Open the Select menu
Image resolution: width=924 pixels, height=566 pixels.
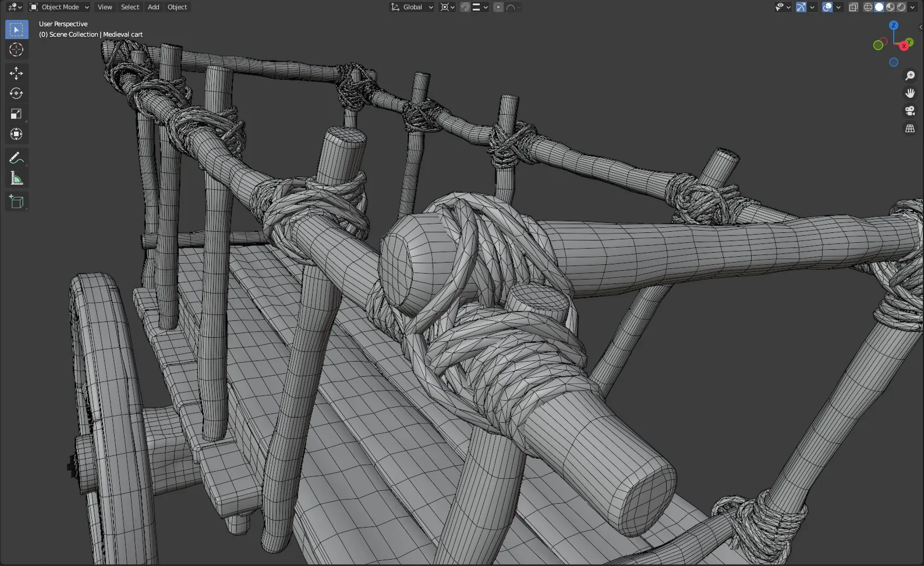(130, 7)
